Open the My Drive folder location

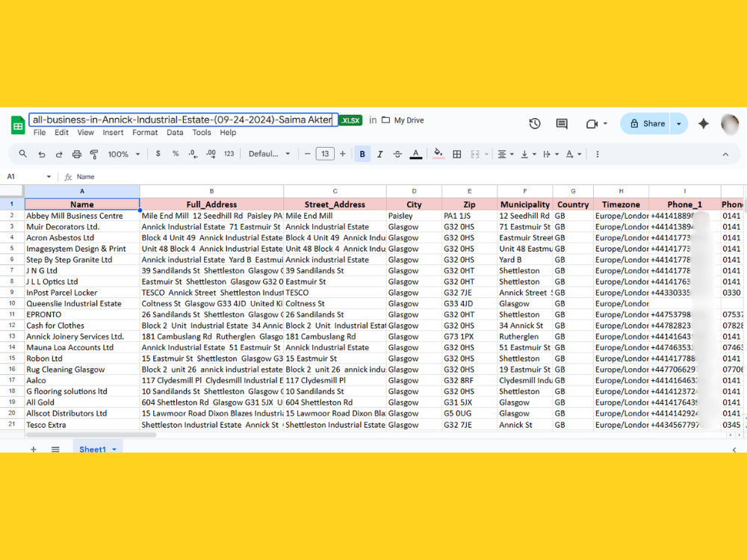pyautogui.click(x=403, y=120)
